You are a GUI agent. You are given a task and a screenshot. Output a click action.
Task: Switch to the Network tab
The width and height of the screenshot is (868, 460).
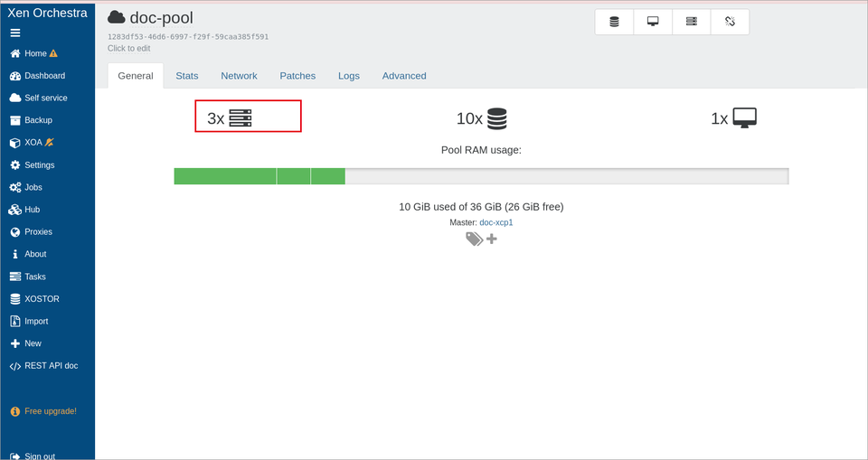click(239, 76)
